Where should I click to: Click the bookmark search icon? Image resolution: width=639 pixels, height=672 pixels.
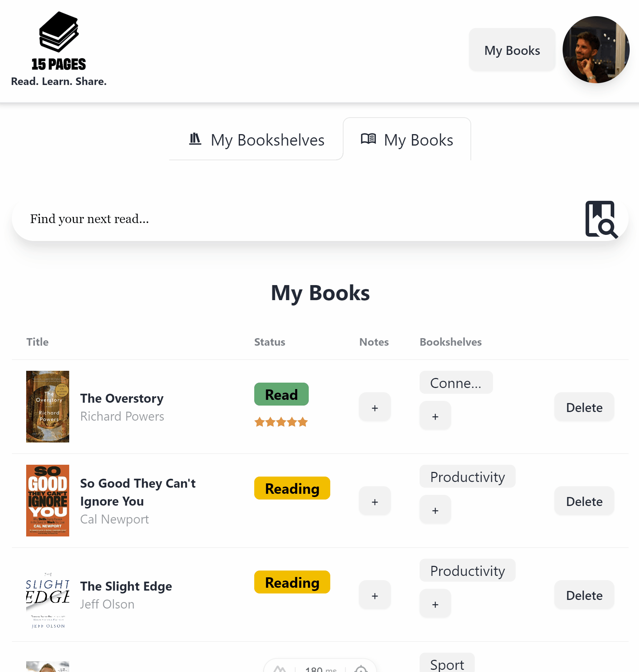click(601, 219)
